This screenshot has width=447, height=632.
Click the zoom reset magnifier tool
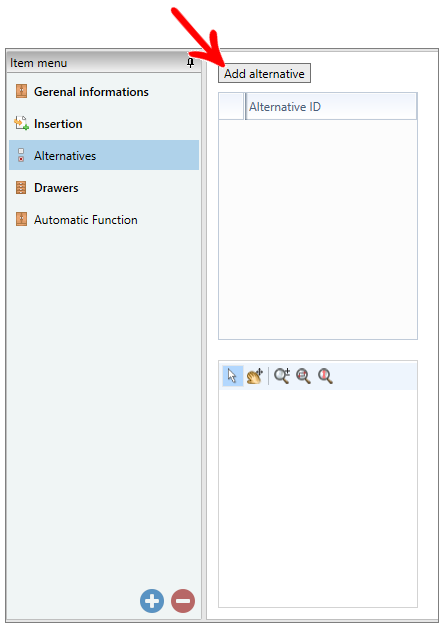pyautogui.click(x=325, y=376)
